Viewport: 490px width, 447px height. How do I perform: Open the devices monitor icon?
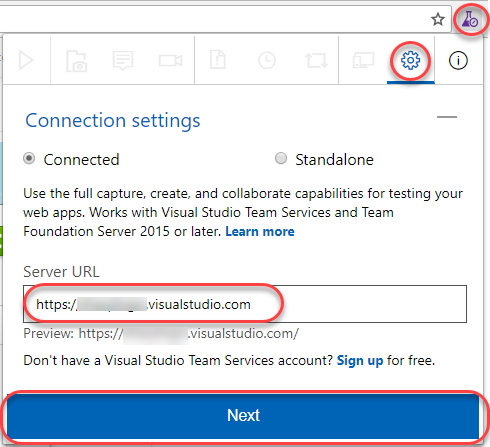point(363,60)
